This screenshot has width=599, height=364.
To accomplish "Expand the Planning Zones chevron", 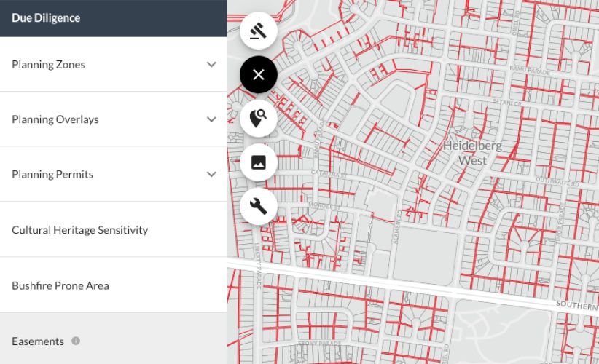I will tap(211, 65).
